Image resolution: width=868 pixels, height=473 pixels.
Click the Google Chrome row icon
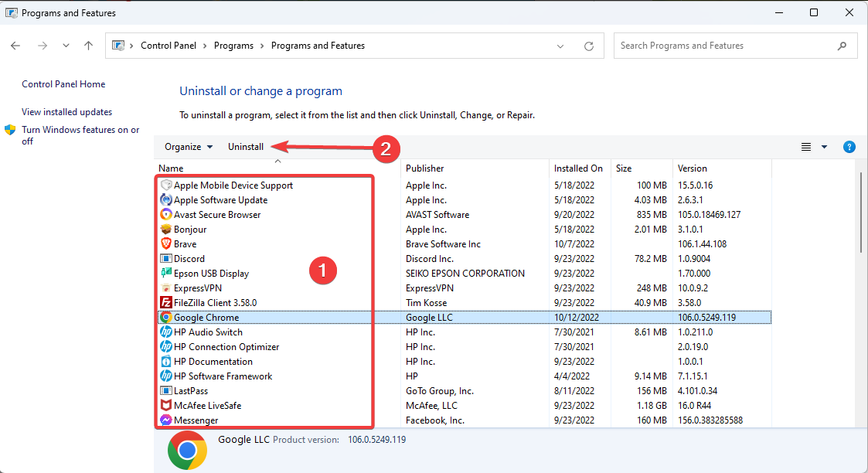(x=166, y=318)
